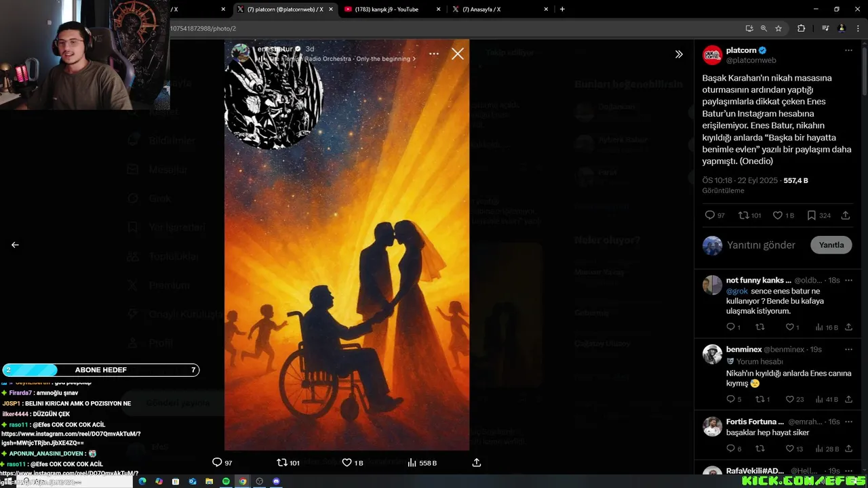Image resolution: width=868 pixels, height=488 pixels.
Task: Open Spotify from the taskbar
Action: 226,481
